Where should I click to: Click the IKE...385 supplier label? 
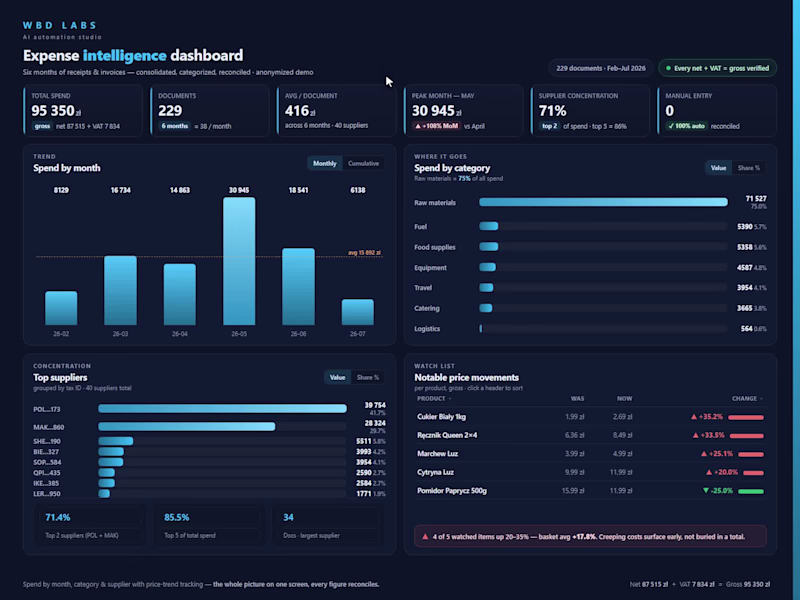click(x=46, y=483)
